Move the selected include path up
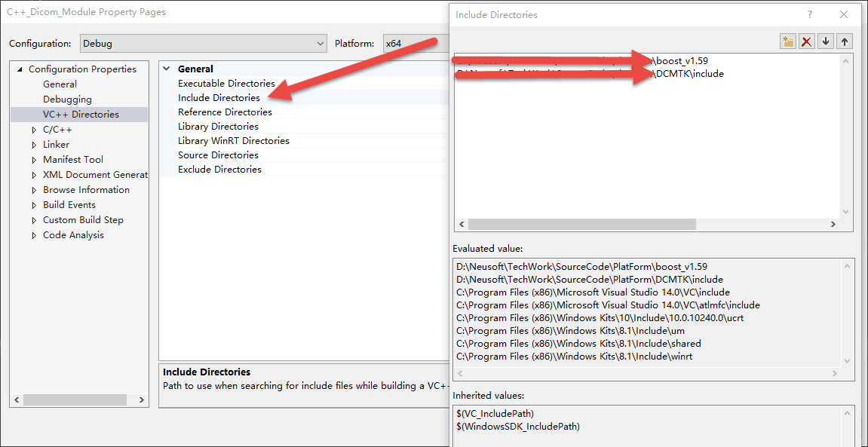 844,41
